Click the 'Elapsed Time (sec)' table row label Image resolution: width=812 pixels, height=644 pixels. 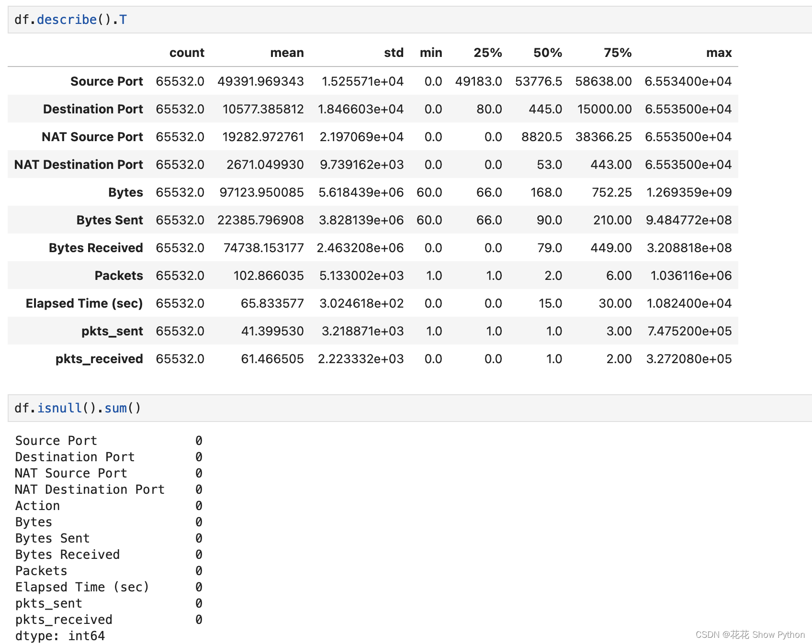[84, 303]
